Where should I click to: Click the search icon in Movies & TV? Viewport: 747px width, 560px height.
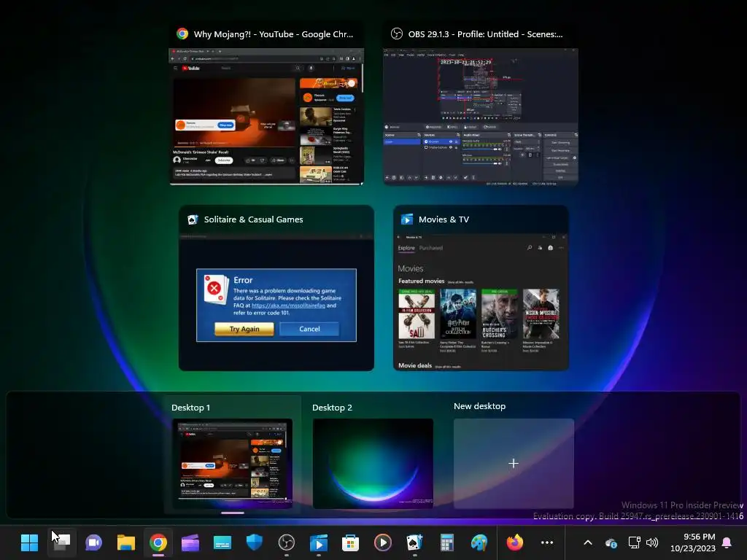click(530, 248)
